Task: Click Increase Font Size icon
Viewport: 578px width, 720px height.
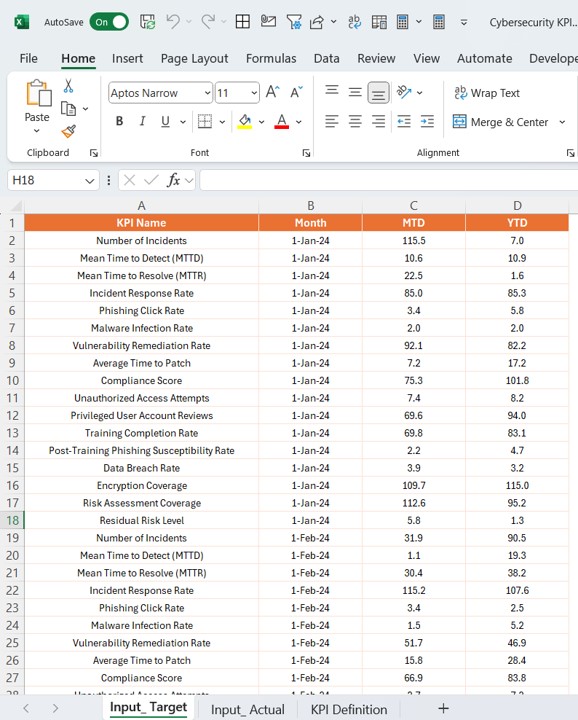Action: 272,92
